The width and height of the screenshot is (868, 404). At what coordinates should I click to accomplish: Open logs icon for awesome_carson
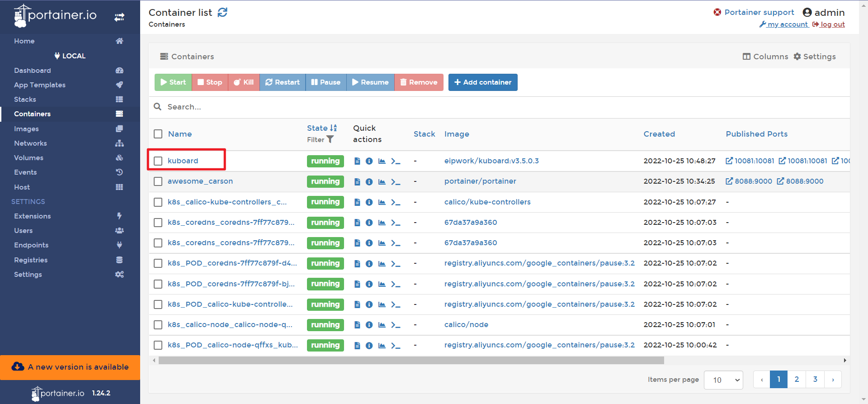tap(357, 181)
